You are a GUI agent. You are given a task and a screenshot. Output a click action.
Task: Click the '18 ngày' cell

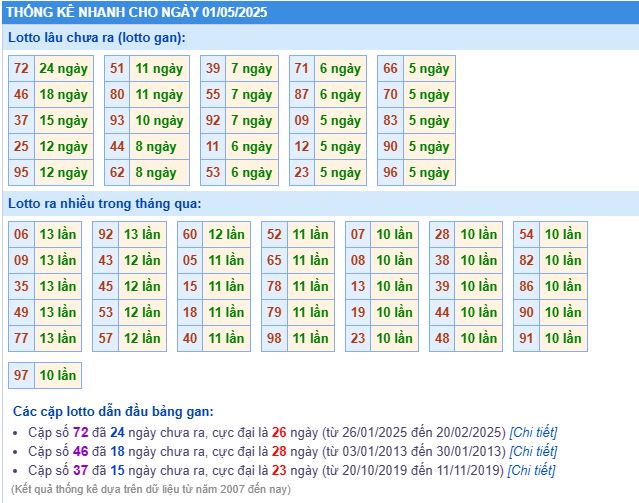(64, 95)
